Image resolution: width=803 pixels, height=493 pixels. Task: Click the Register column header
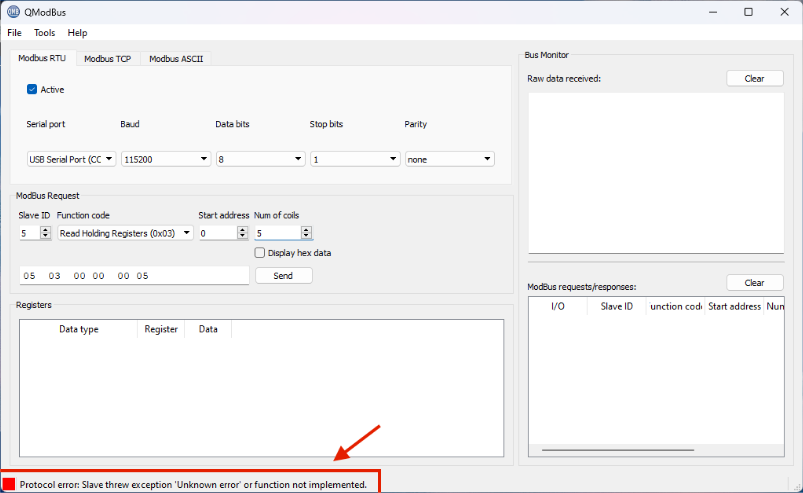click(161, 329)
